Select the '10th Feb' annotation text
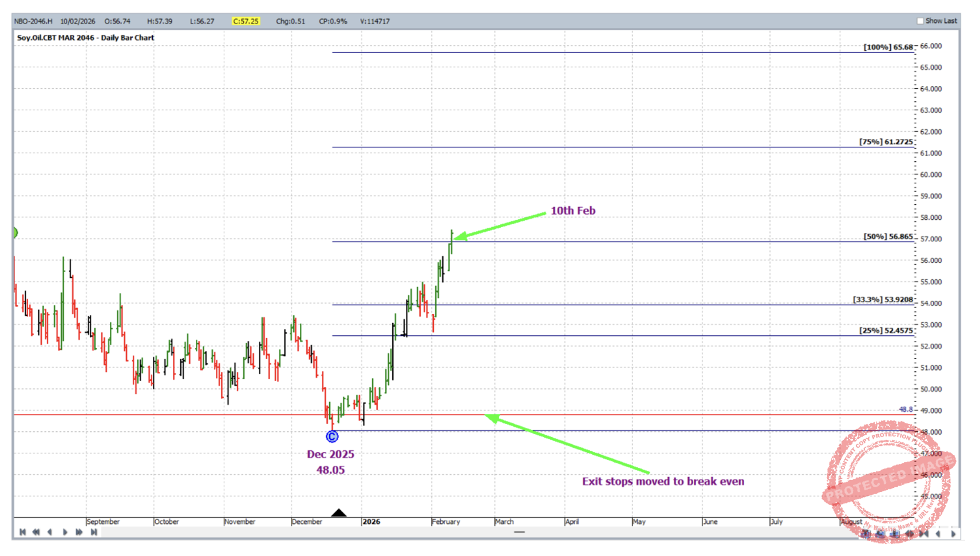 tap(572, 211)
